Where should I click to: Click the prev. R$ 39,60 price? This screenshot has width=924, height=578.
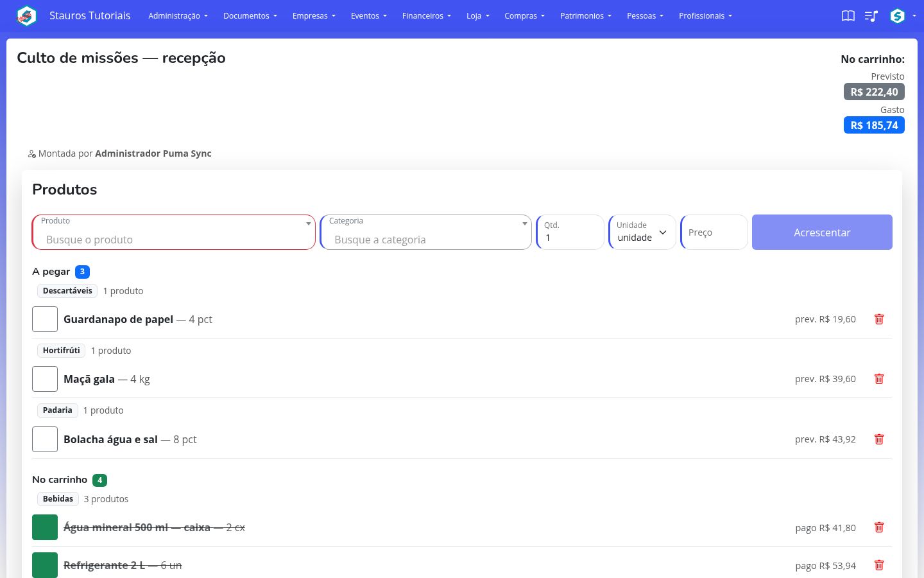825,379
